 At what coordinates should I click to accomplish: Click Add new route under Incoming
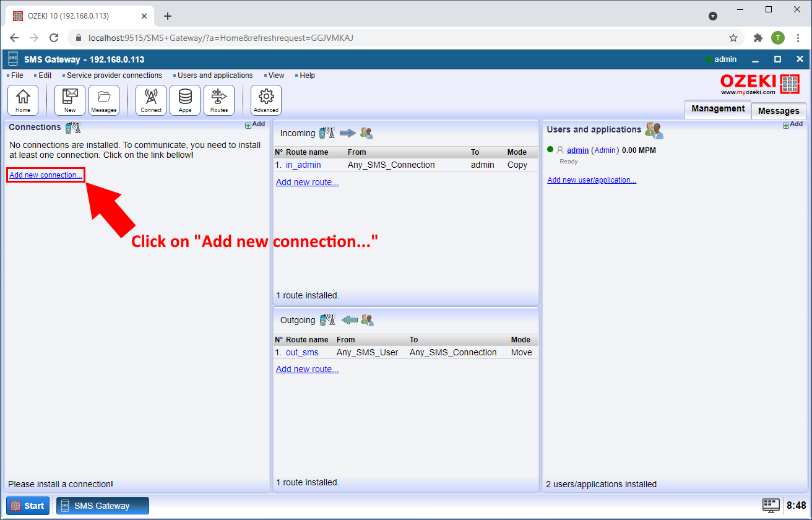[x=307, y=182]
